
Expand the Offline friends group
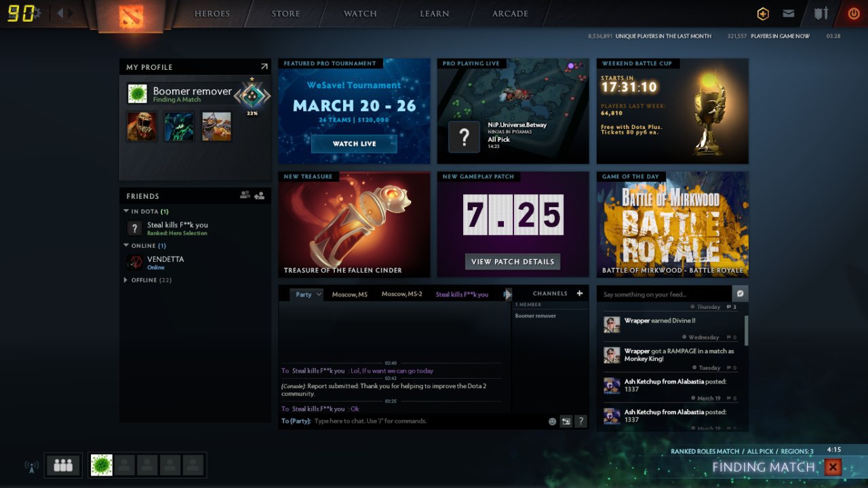[x=126, y=280]
